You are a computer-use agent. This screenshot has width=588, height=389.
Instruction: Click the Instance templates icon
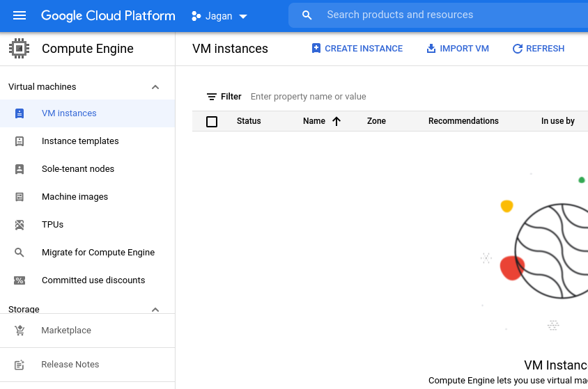pos(20,141)
